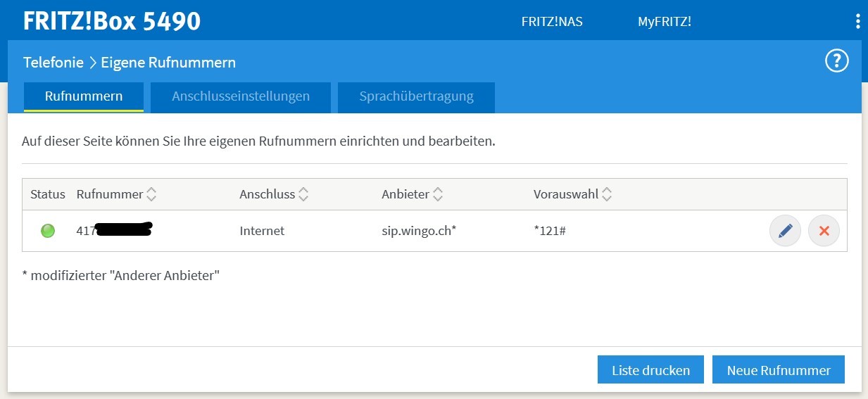The height and width of the screenshot is (399, 868).
Task: Click the Anbieter column header text
Action: [x=405, y=194]
